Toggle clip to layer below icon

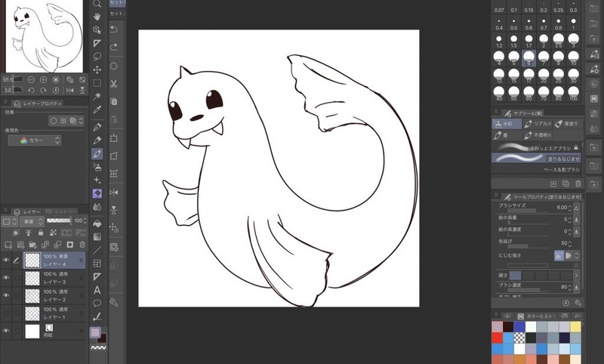pos(16,233)
